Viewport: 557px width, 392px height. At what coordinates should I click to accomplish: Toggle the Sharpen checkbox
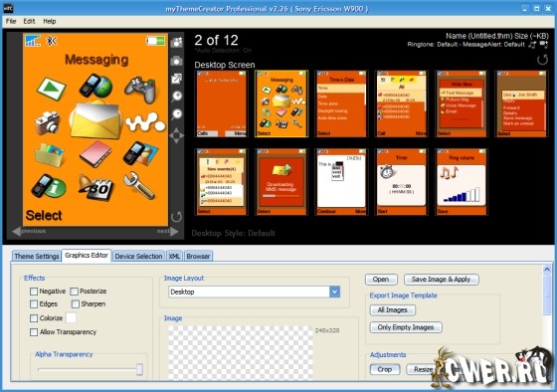coord(75,304)
